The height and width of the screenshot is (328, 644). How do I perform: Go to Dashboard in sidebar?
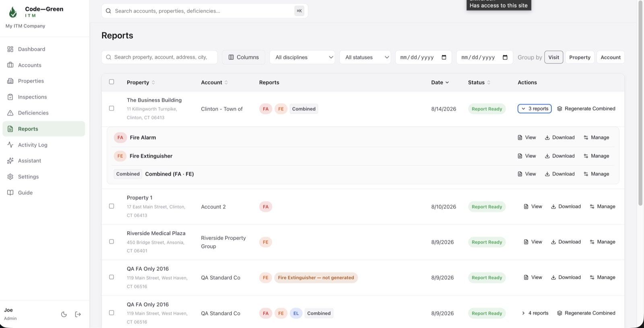tap(44, 49)
